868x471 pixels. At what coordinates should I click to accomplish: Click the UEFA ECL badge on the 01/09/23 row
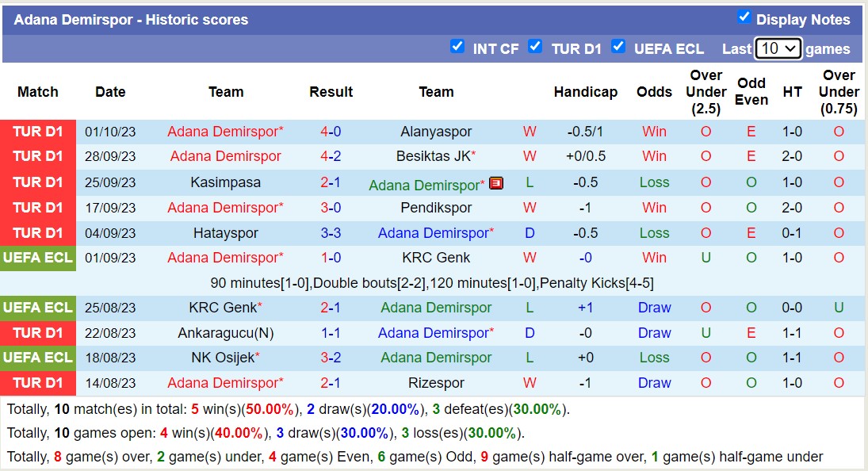(x=37, y=258)
